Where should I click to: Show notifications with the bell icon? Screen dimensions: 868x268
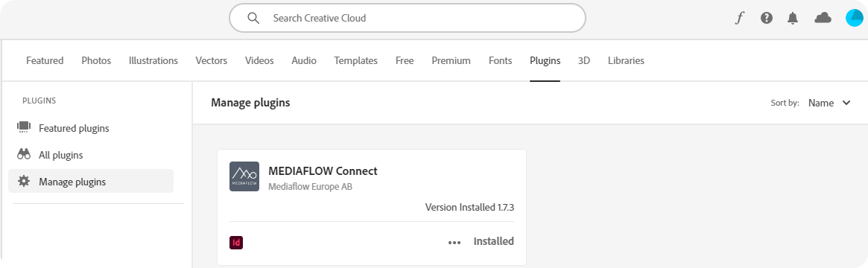793,18
